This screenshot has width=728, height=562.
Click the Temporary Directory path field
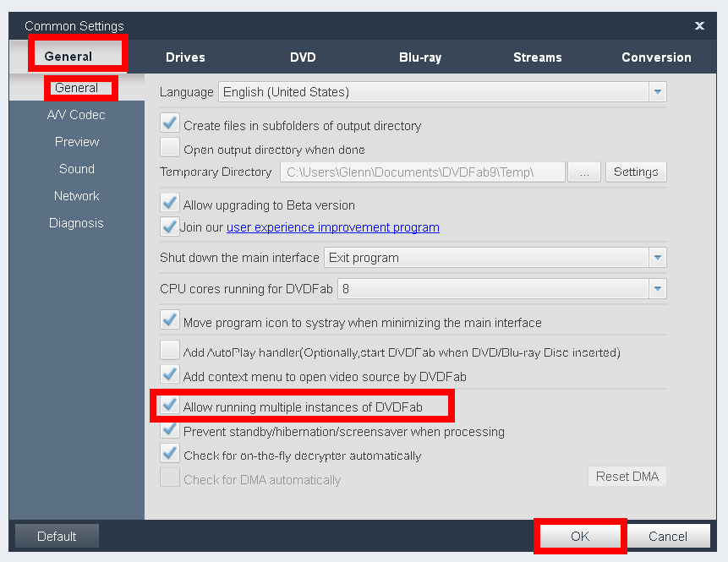pos(423,172)
